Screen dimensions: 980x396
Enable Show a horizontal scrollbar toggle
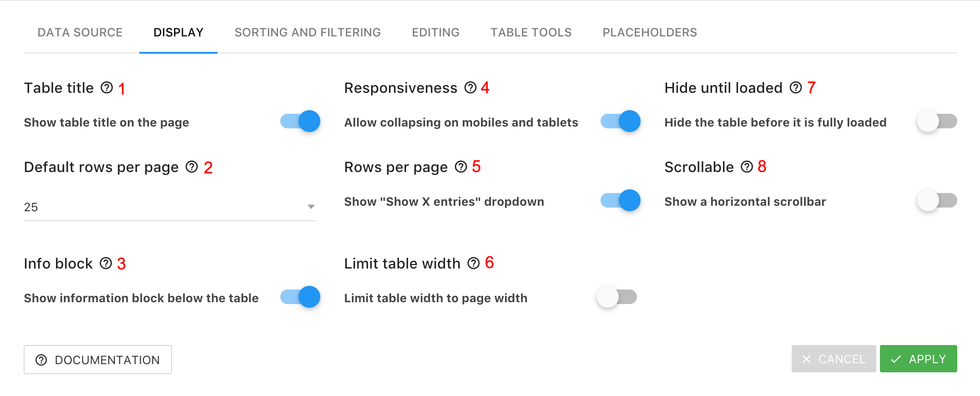coord(937,200)
